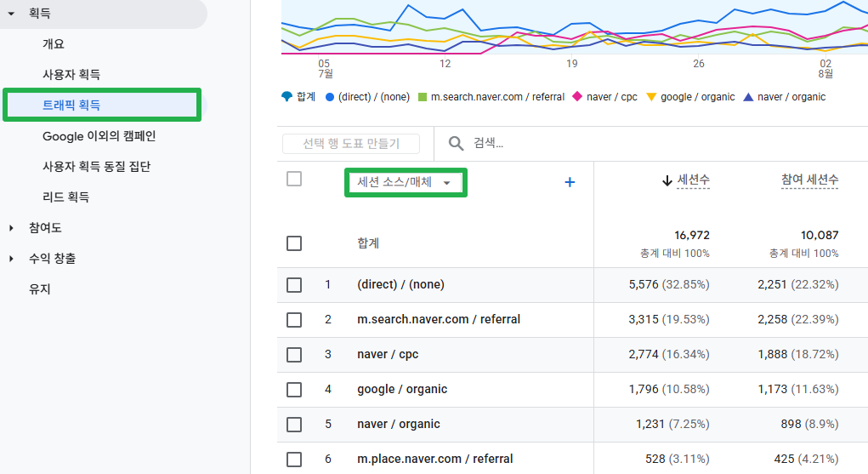Select the 트래픽 획득 report
Viewport: 868px width, 474px height.
[71, 105]
